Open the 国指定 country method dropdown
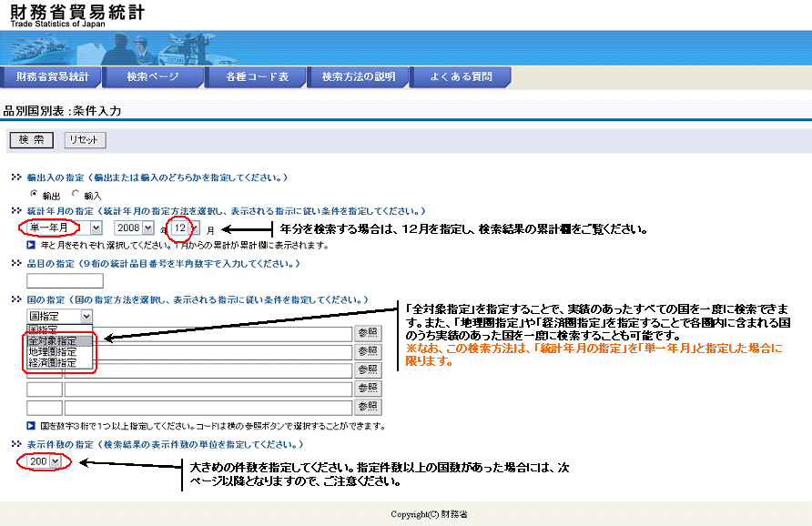The image size is (812, 526). [60, 316]
